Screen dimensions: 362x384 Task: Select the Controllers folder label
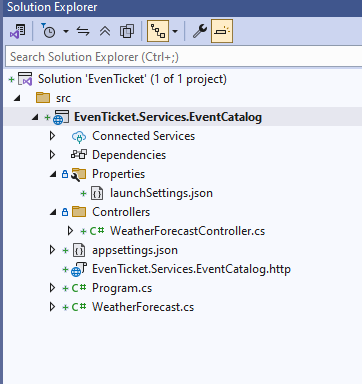[x=121, y=212]
